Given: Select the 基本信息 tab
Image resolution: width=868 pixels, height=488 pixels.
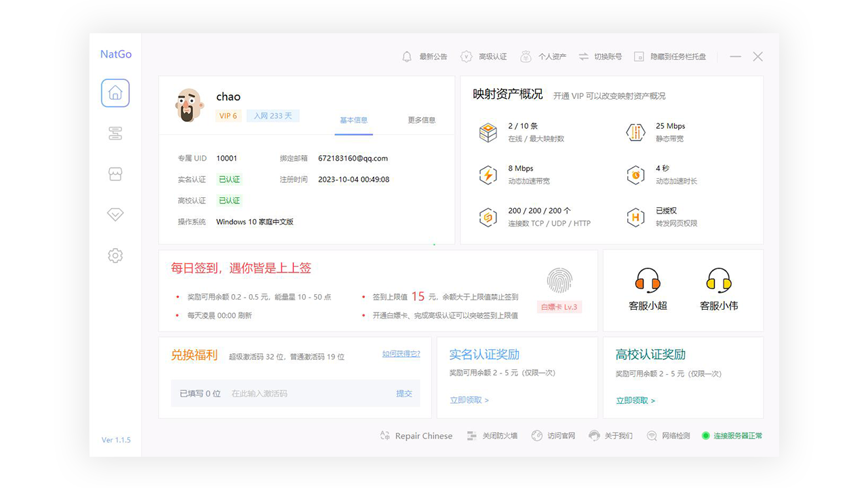Looking at the screenshot, I should (353, 120).
